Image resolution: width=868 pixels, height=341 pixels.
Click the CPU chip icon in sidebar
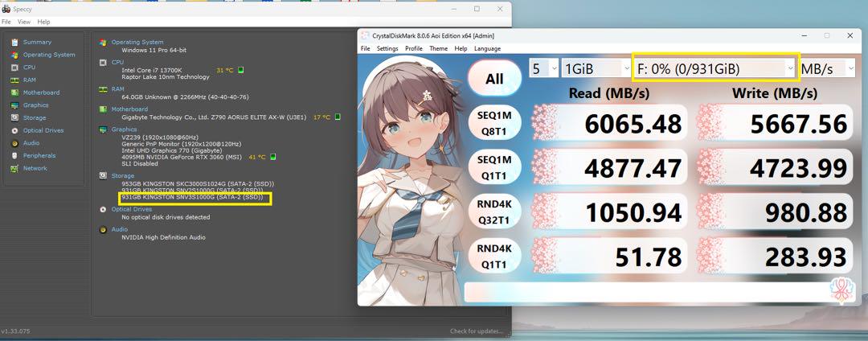tap(14, 68)
